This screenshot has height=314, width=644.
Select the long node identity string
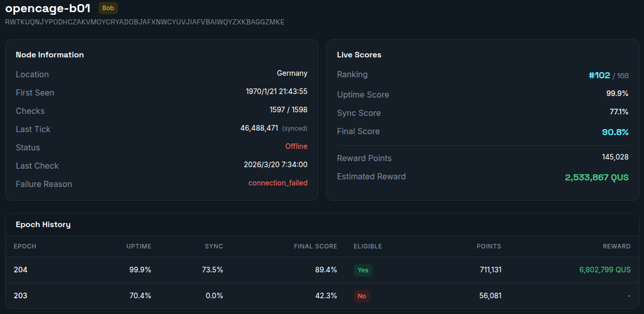pyautogui.click(x=144, y=22)
